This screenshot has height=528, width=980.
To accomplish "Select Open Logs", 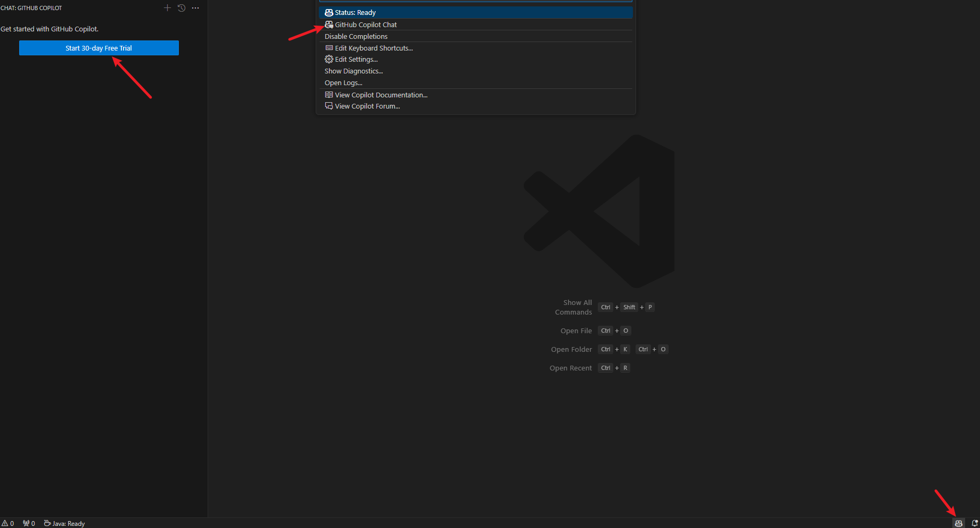I will 476,83.
